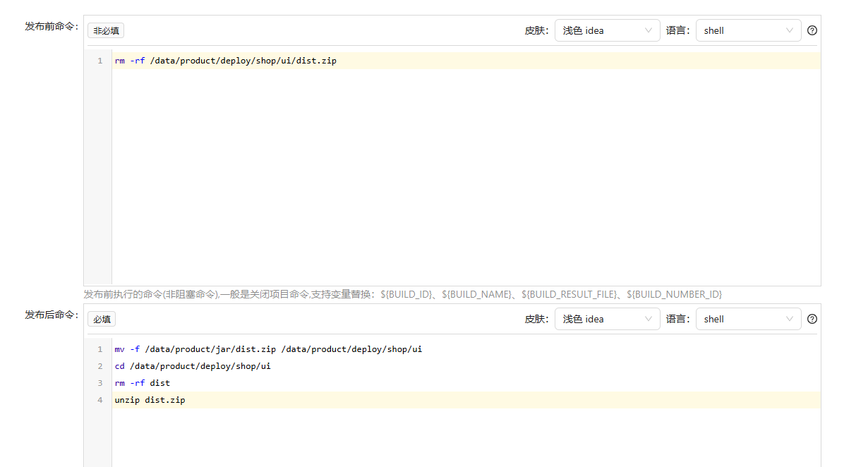Click the dropdown arrow on the bottom shell selector
Image resolution: width=868 pixels, height=467 pixels.
(x=789, y=319)
